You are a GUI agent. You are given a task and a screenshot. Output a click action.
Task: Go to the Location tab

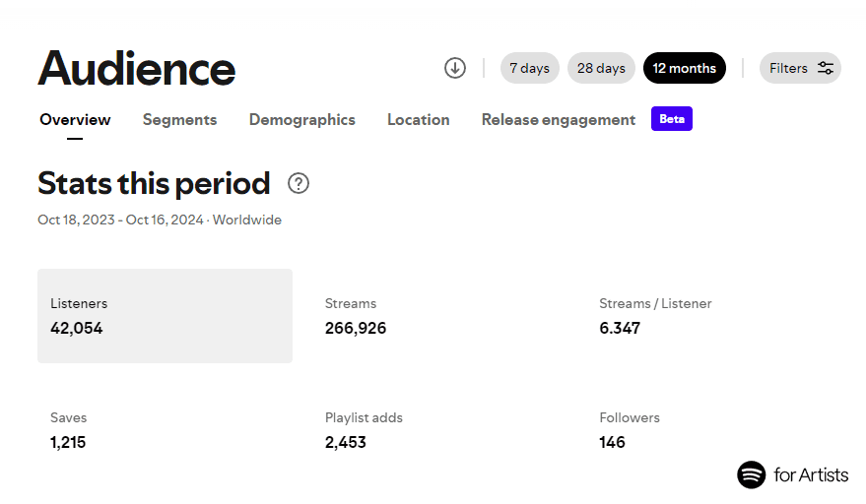tap(418, 120)
